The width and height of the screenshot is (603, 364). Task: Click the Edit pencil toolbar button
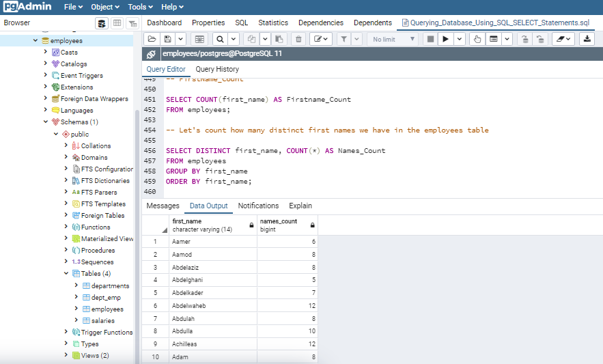pyautogui.click(x=318, y=39)
